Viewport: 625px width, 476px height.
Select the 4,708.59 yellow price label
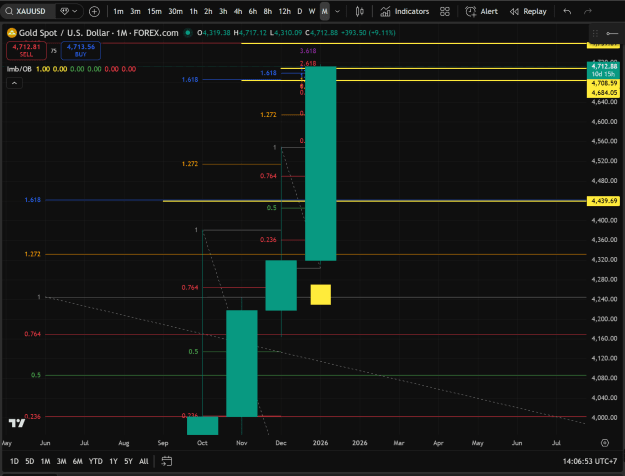[603, 83]
